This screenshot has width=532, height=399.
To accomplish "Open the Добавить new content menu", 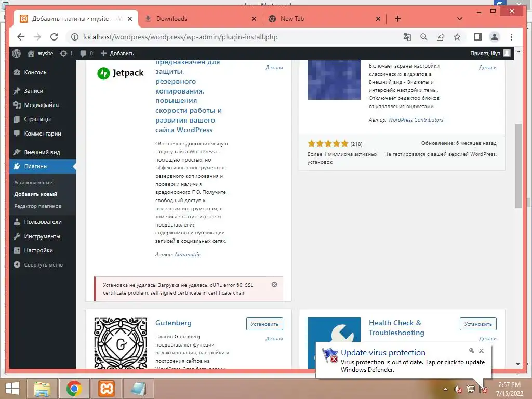I will (x=117, y=54).
